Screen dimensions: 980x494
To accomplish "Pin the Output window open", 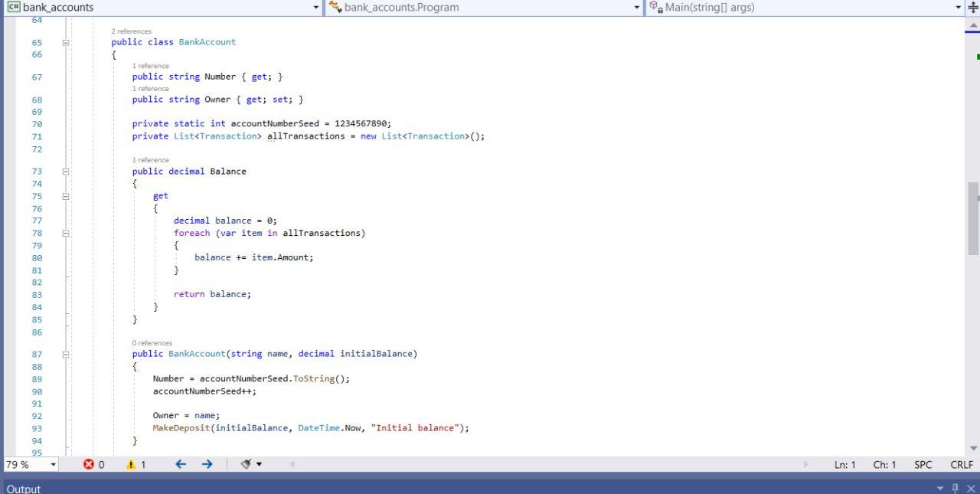I will 954,488.
